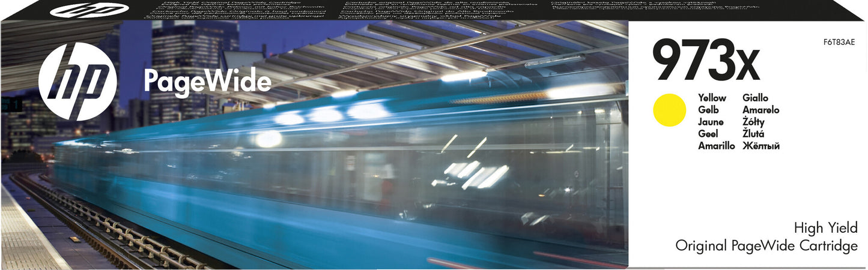Image resolution: width=868 pixels, height=270 pixels.
Task: Click the 'High Yield' text
Action: 825,227
